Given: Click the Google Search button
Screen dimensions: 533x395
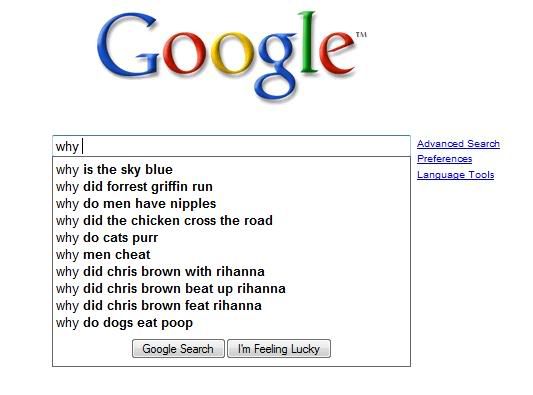Looking at the screenshot, I should click(178, 348).
